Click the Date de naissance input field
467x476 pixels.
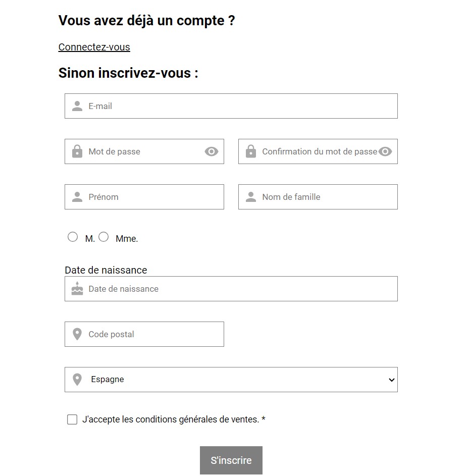[202, 289]
